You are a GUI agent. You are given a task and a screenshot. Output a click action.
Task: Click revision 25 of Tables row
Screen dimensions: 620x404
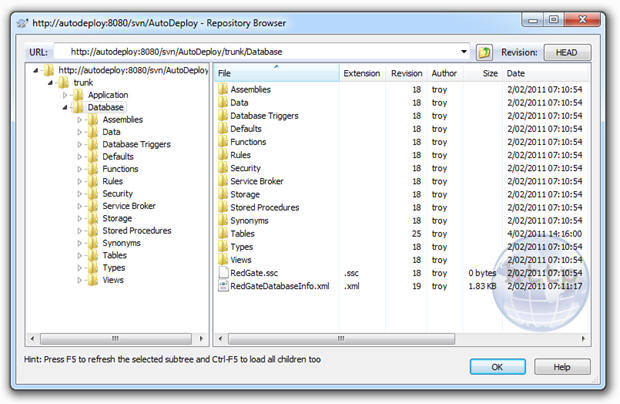click(416, 234)
